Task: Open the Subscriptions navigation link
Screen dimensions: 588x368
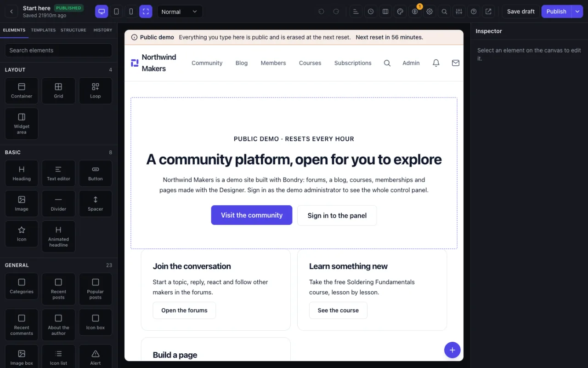Action: click(x=353, y=63)
